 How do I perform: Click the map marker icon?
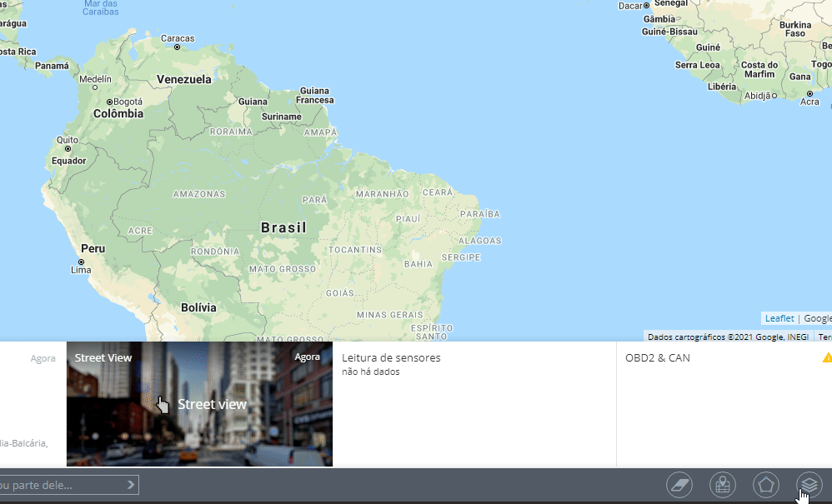(723, 484)
